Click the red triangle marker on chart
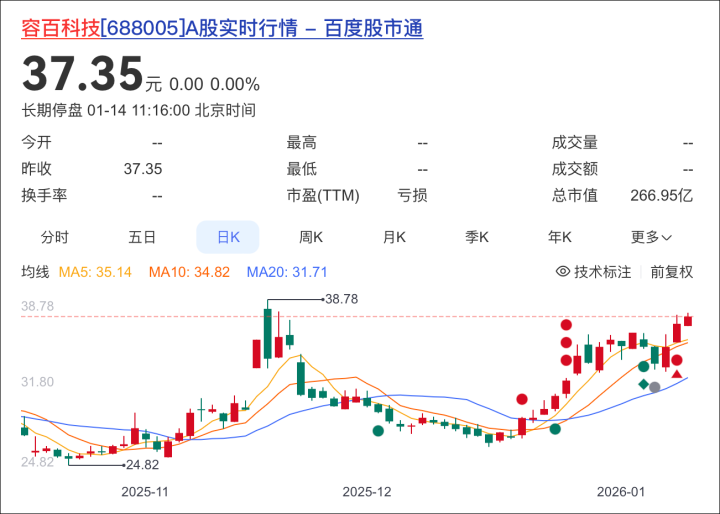Viewport: 720px width, 514px height. 677,374
